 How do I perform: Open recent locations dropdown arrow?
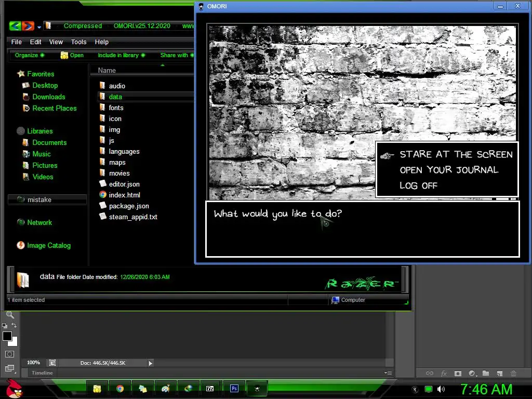coord(39,27)
